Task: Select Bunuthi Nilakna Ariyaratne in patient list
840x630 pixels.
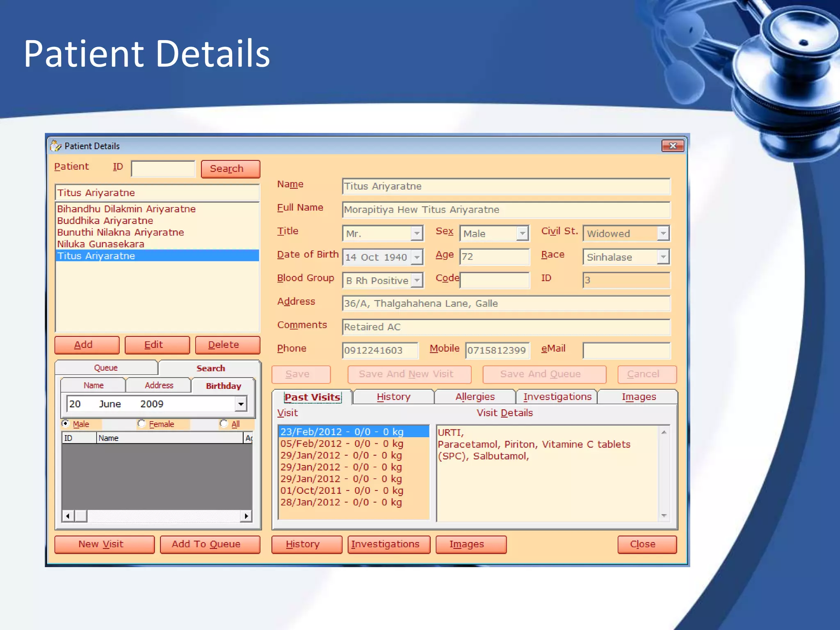Action: (157, 232)
